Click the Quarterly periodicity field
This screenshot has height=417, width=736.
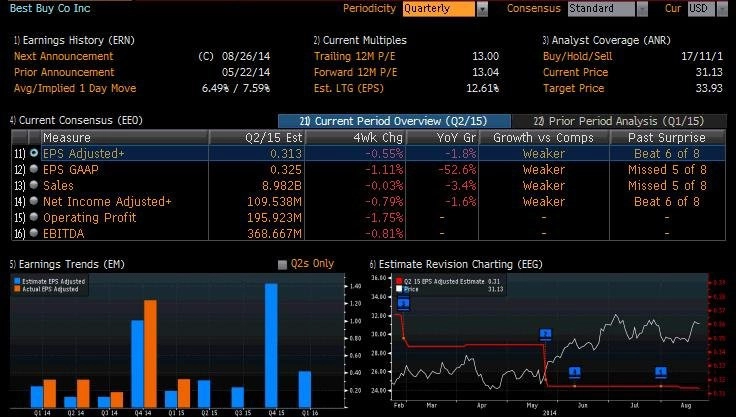(x=438, y=9)
